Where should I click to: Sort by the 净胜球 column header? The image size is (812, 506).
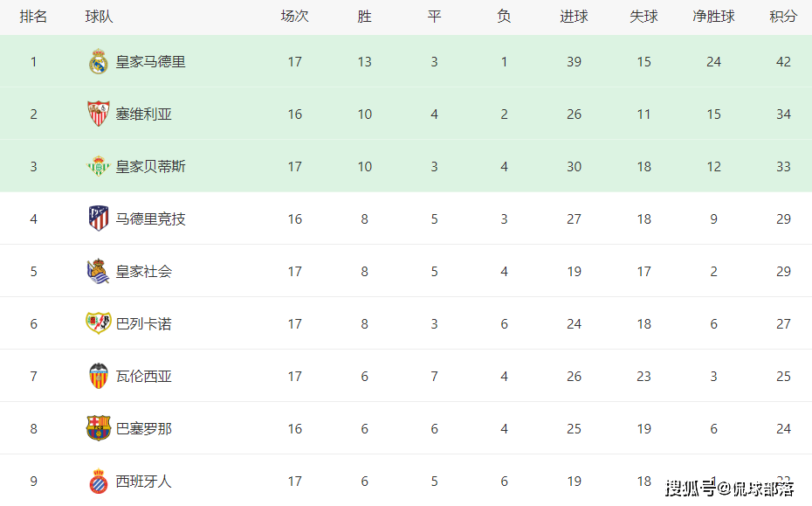pyautogui.click(x=713, y=17)
